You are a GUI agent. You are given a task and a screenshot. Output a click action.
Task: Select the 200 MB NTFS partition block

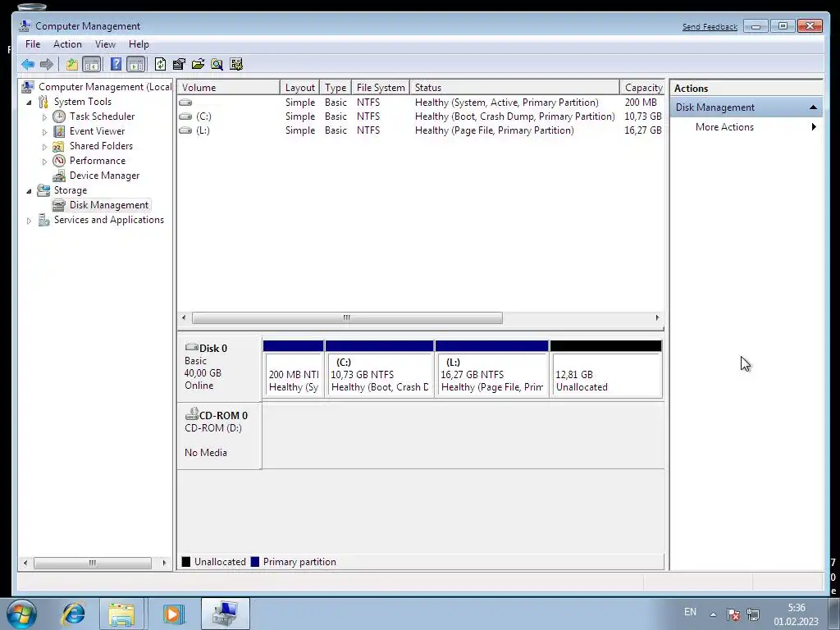tap(294, 369)
